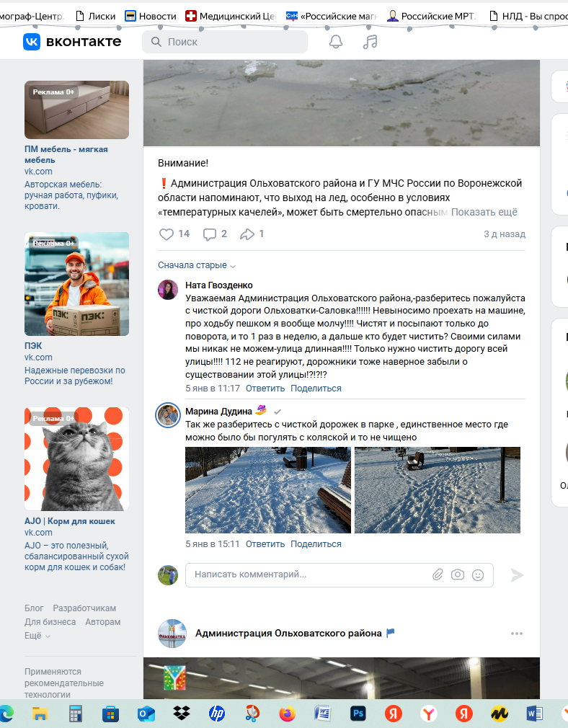Image resolution: width=568 pixels, height=728 pixels.
Task: Open the first snowy park photo
Action: (268, 490)
